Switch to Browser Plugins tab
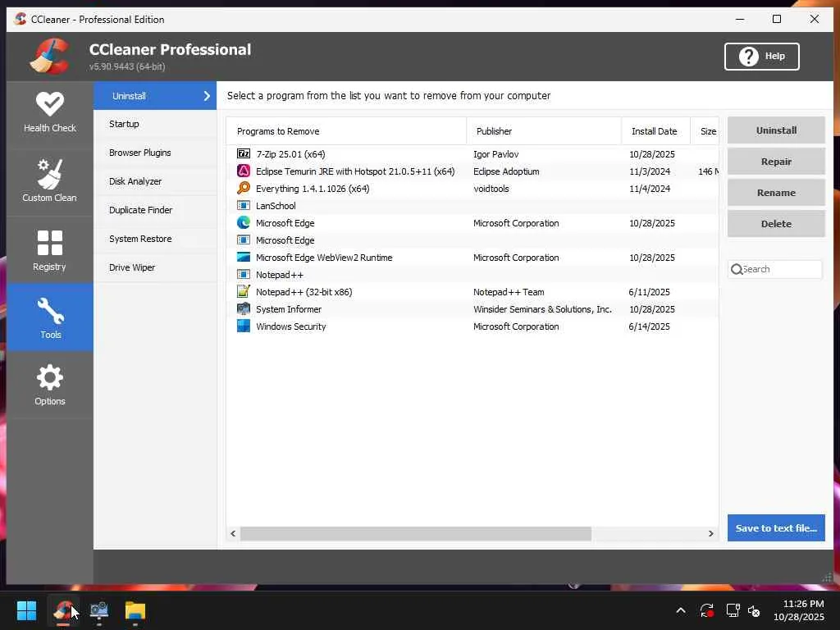This screenshot has height=630, width=840. (x=155, y=153)
